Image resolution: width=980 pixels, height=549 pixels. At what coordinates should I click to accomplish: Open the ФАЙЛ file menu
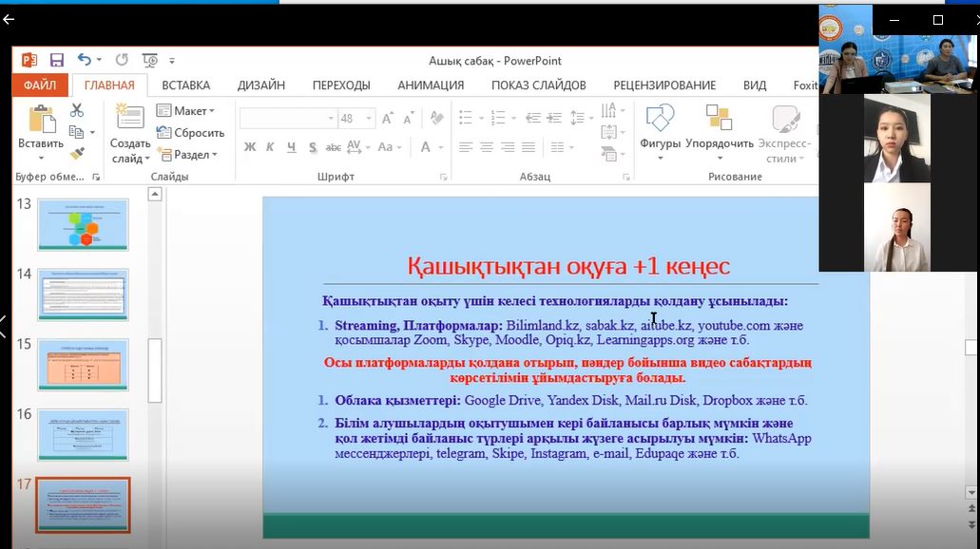[x=39, y=85]
